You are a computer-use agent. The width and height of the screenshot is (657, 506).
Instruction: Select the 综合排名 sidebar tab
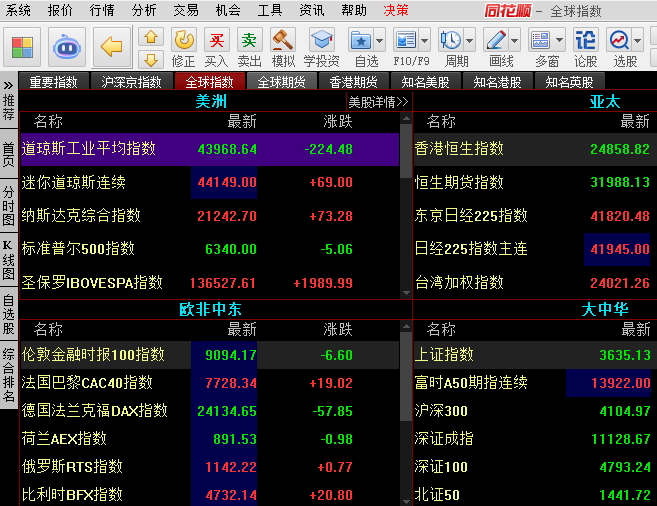[8, 375]
